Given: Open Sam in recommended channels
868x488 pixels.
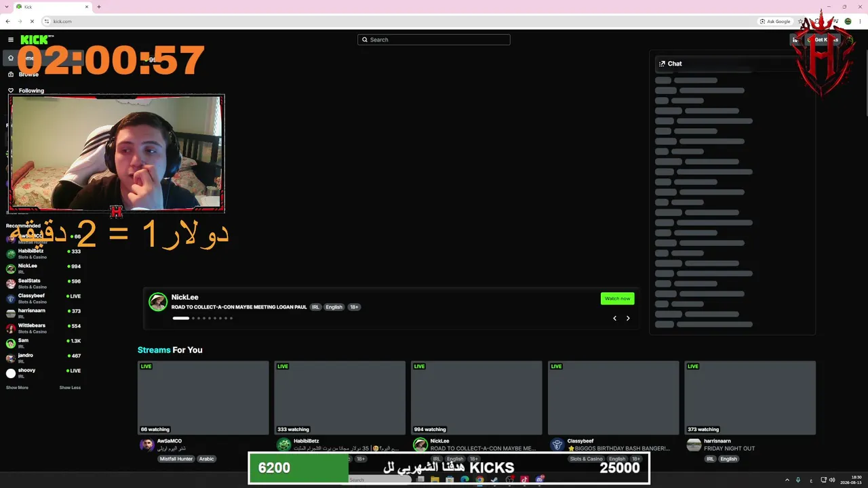Looking at the screenshot, I should pos(43,343).
